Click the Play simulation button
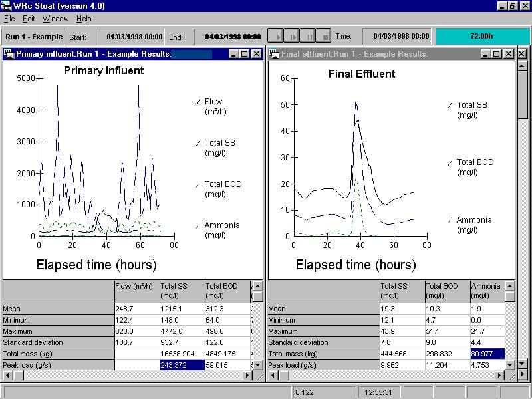 [275, 36]
